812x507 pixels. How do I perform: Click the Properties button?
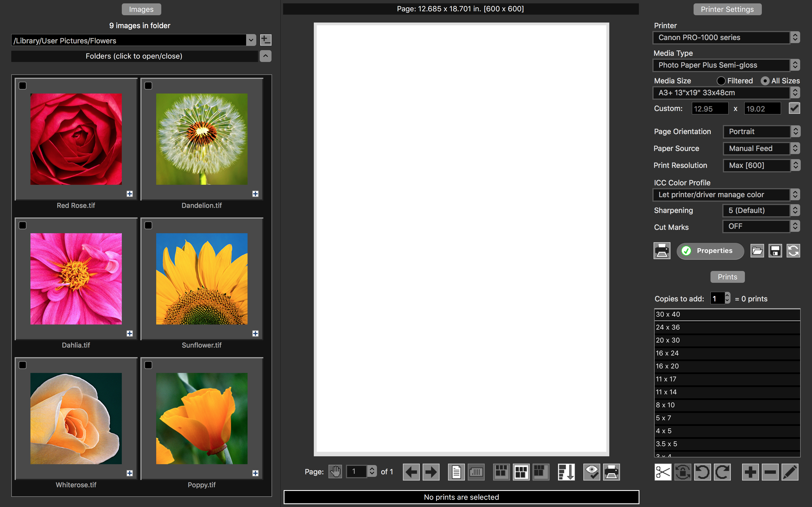pyautogui.click(x=710, y=250)
